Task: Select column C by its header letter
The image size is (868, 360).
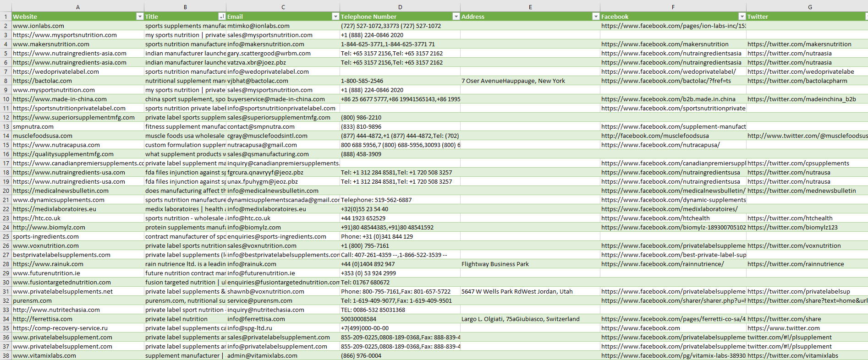Action: (283, 7)
